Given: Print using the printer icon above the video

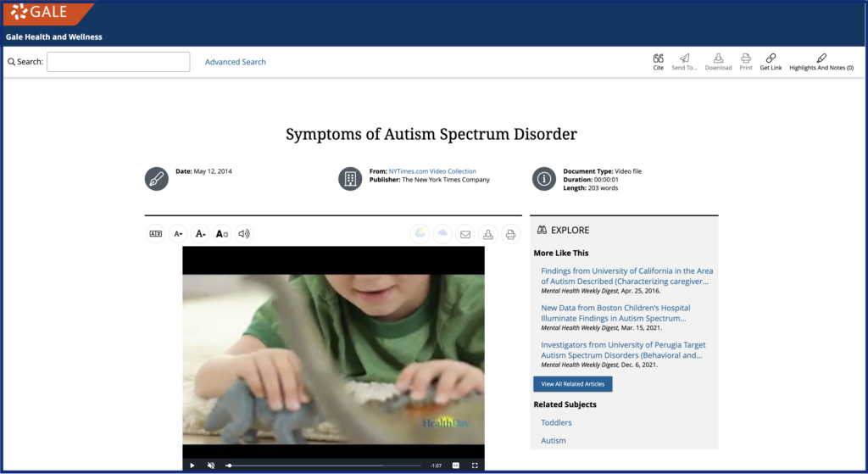Looking at the screenshot, I should (511, 235).
